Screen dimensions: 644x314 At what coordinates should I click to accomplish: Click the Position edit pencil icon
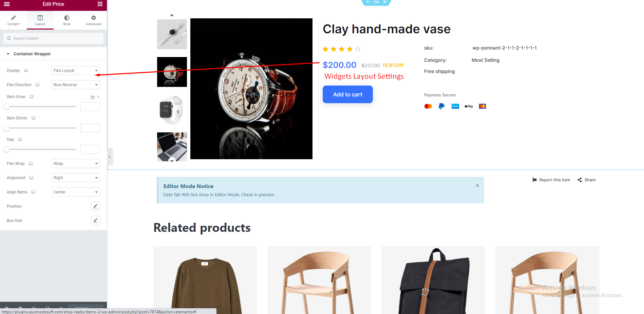(96, 206)
